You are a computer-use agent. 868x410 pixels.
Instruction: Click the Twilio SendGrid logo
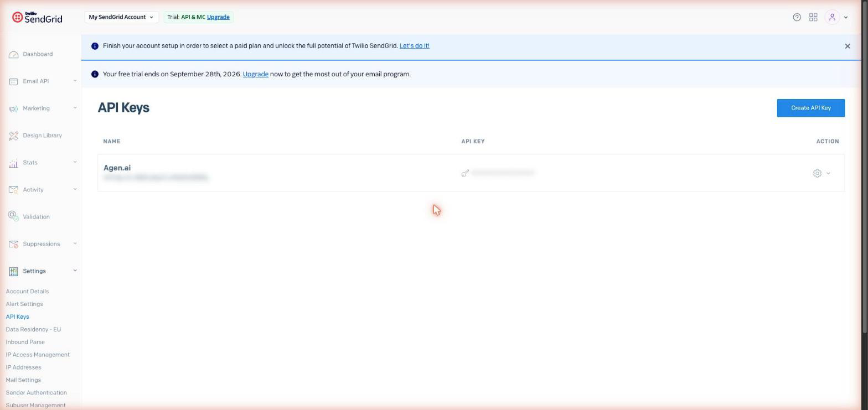point(37,17)
